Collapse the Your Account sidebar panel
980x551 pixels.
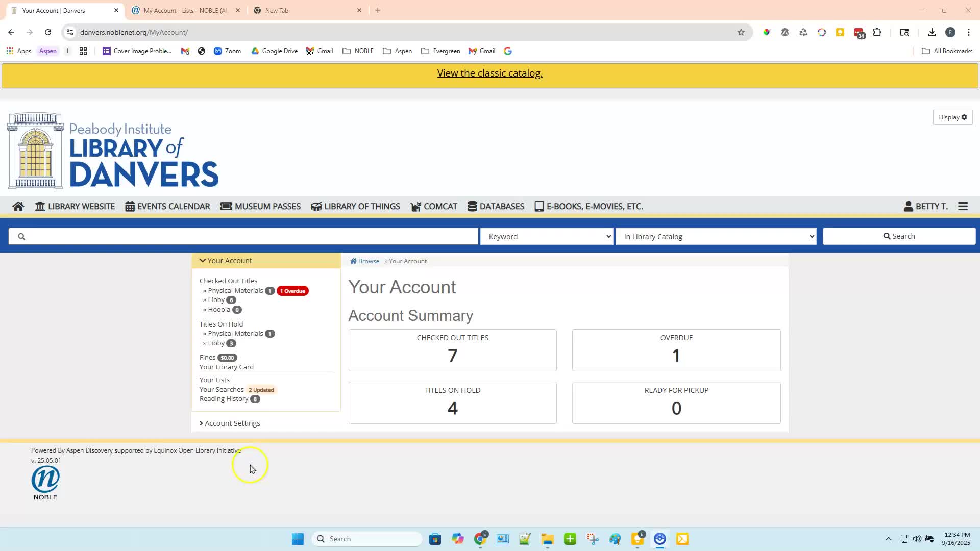click(226, 261)
